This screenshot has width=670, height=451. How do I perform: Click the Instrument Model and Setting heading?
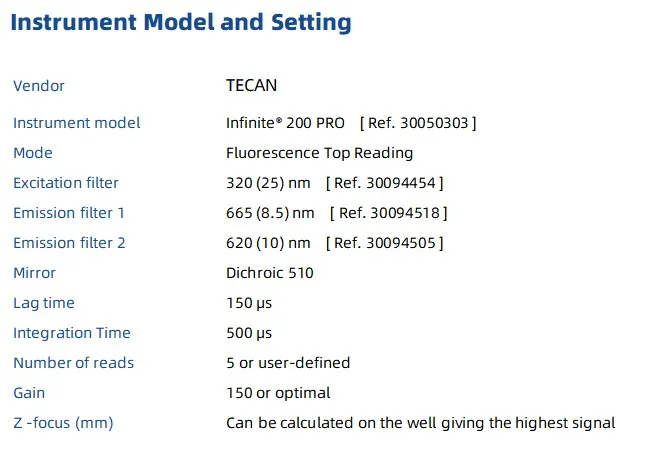181,22
